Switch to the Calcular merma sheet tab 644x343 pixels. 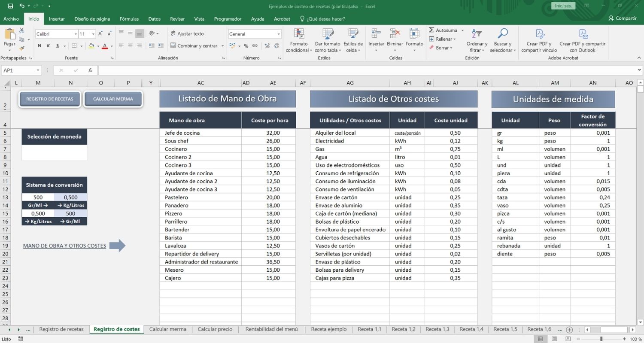[168, 329]
